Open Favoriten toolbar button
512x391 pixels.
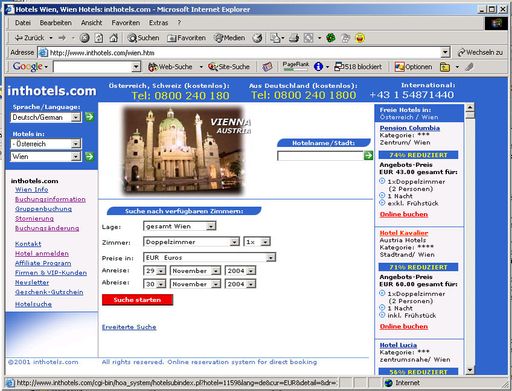(x=186, y=38)
